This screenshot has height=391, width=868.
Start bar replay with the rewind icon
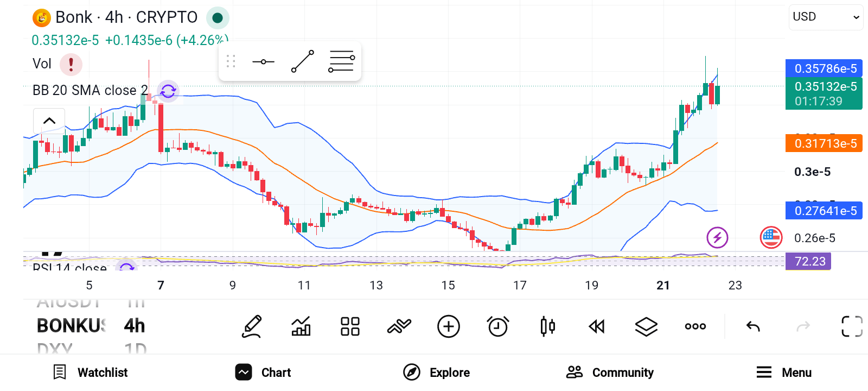point(597,326)
